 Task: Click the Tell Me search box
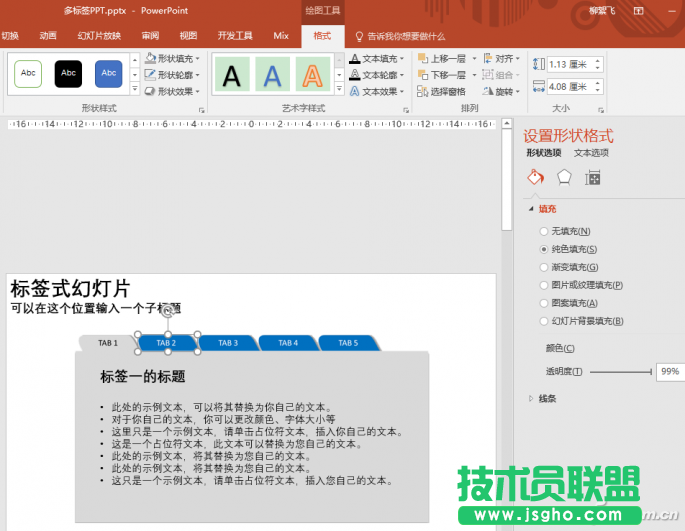pyautogui.click(x=401, y=36)
